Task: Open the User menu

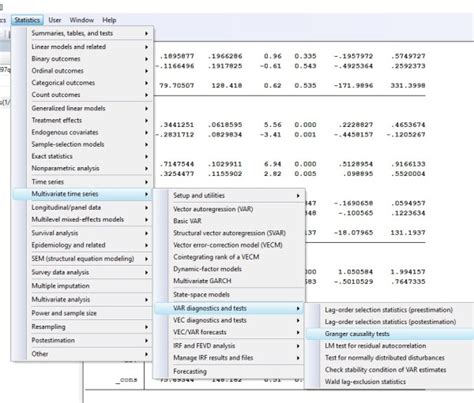Action: pyautogui.click(x=55, y=20)
